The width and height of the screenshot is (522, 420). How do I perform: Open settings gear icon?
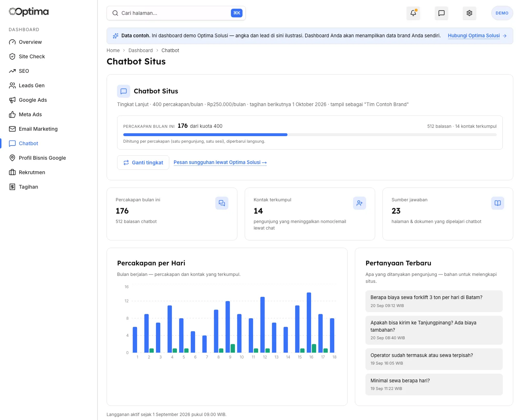469,13
